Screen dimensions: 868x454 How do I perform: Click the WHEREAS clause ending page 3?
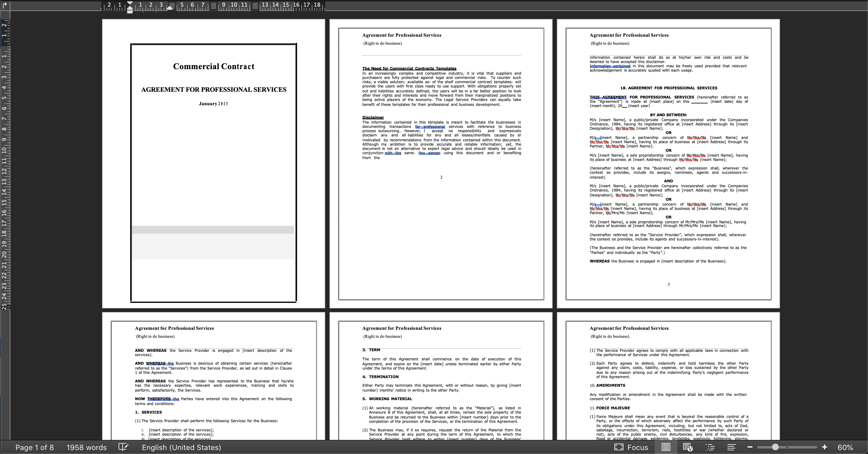658,261
